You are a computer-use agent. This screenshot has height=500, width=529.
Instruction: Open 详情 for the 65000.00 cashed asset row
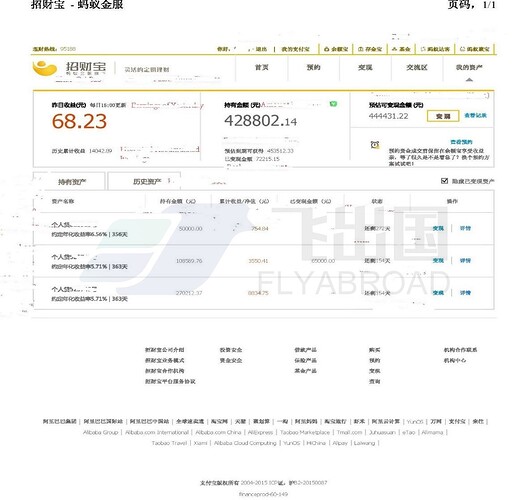click(465, 260)
